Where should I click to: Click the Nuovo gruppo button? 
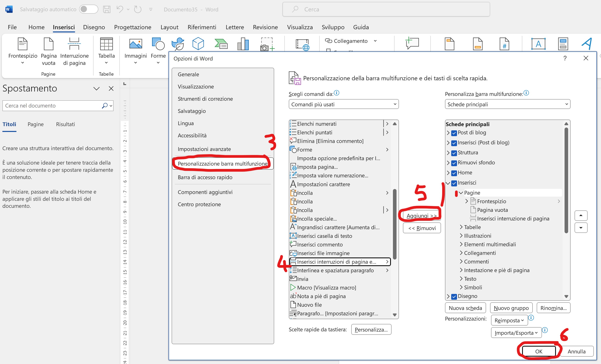coord(511,308)
